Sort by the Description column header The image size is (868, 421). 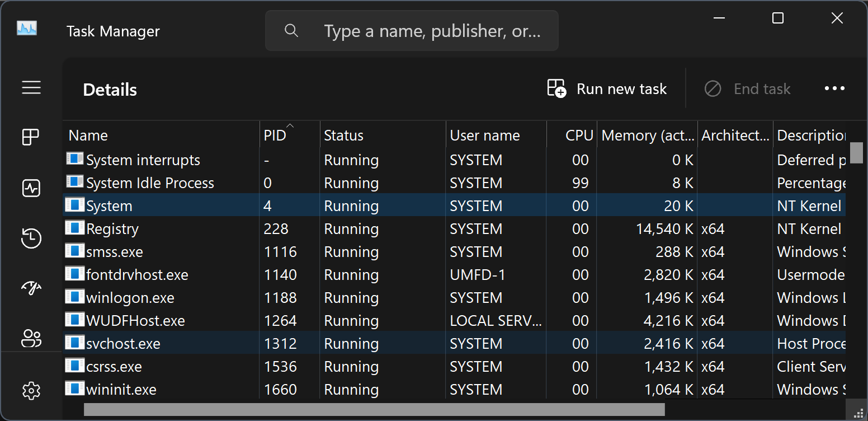pos(809,135)
